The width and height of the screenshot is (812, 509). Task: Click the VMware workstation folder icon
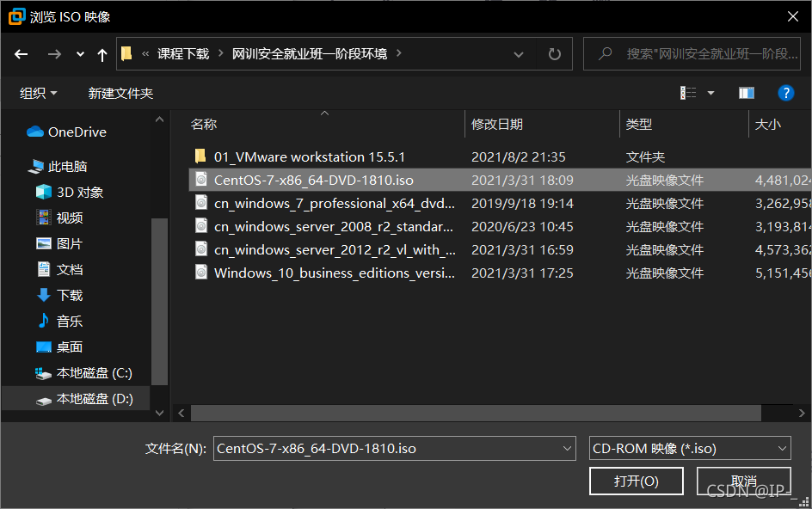[x=201, y=156]
